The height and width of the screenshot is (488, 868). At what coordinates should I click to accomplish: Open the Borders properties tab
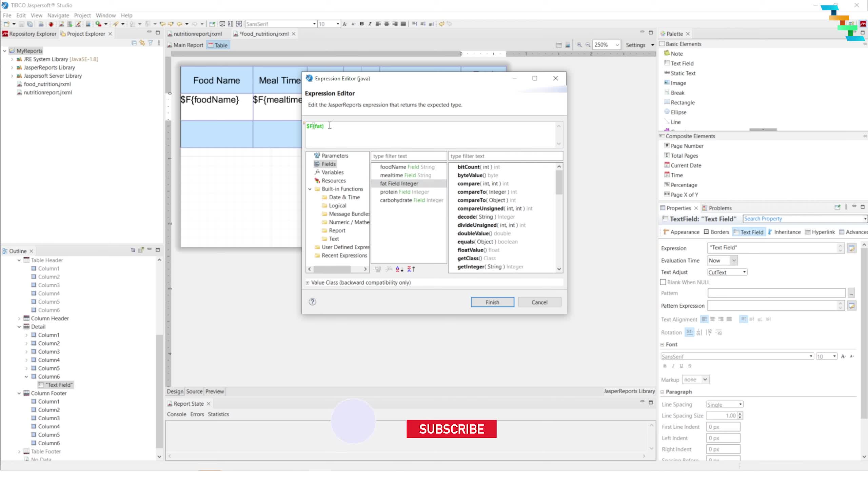pos(716,232)
